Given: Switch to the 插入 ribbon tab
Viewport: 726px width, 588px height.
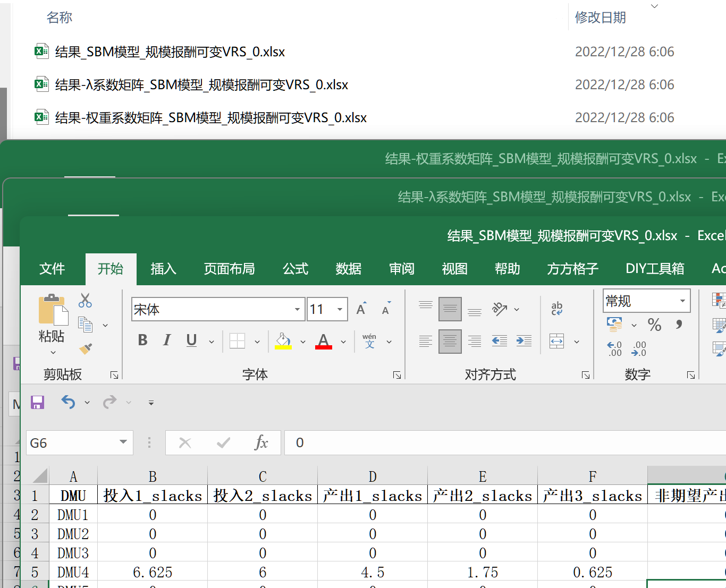Looking at the screenshot, I should click(163, 269).
